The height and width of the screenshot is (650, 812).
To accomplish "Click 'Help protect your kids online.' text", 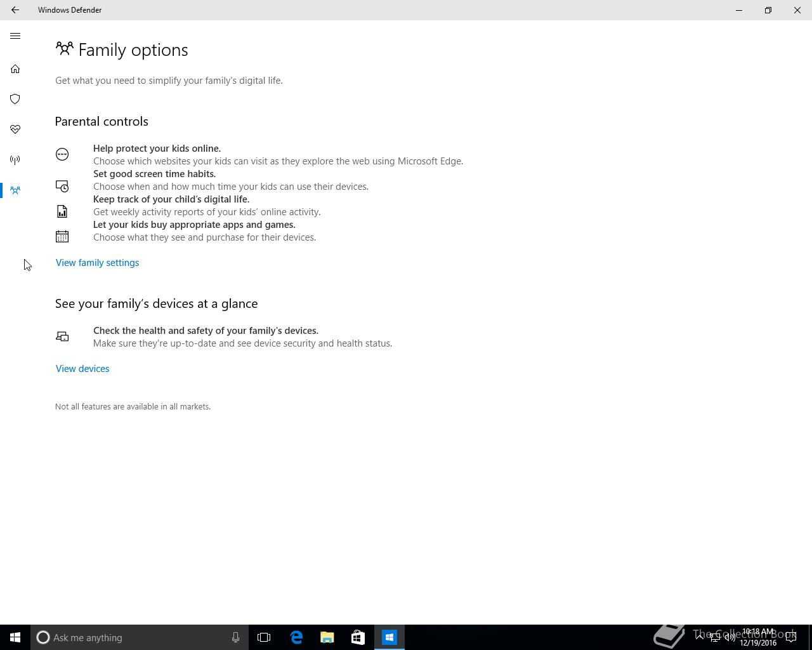I will [157, 149].
